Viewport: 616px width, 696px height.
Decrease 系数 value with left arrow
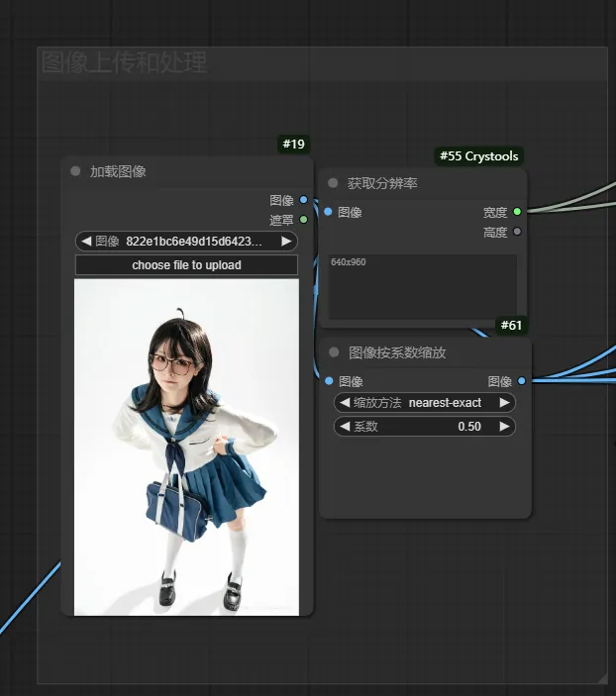click(345, 427)
